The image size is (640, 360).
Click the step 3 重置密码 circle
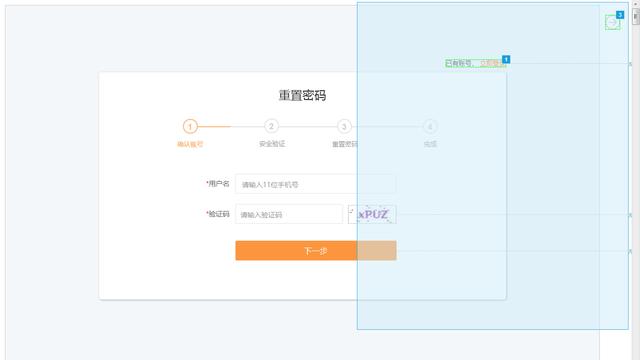coord(344,126)
